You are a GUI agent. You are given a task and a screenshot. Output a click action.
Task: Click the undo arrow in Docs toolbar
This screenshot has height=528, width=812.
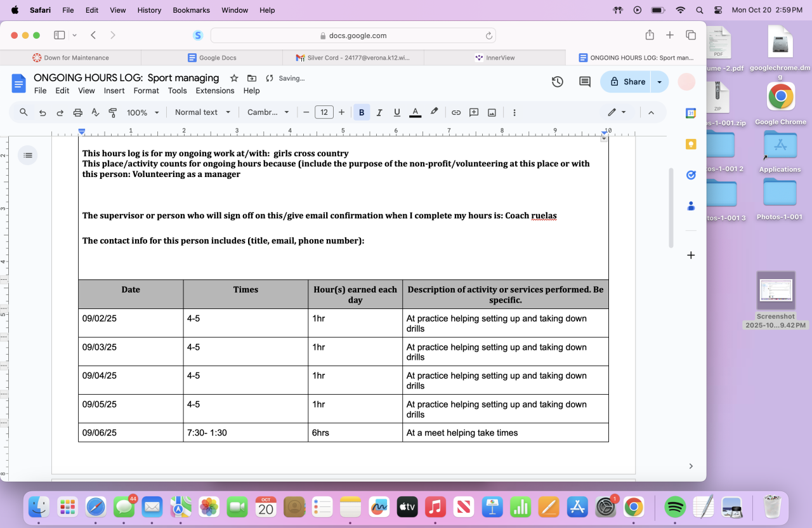point(43,112)
